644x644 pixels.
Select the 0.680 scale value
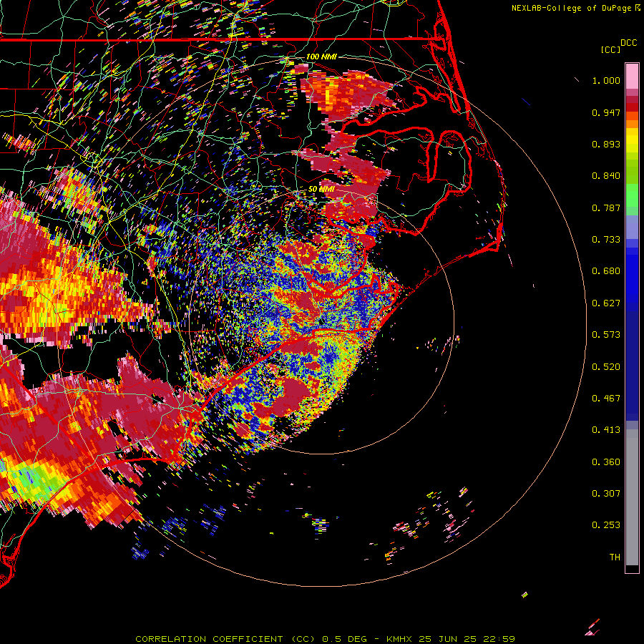coord(606,271)
